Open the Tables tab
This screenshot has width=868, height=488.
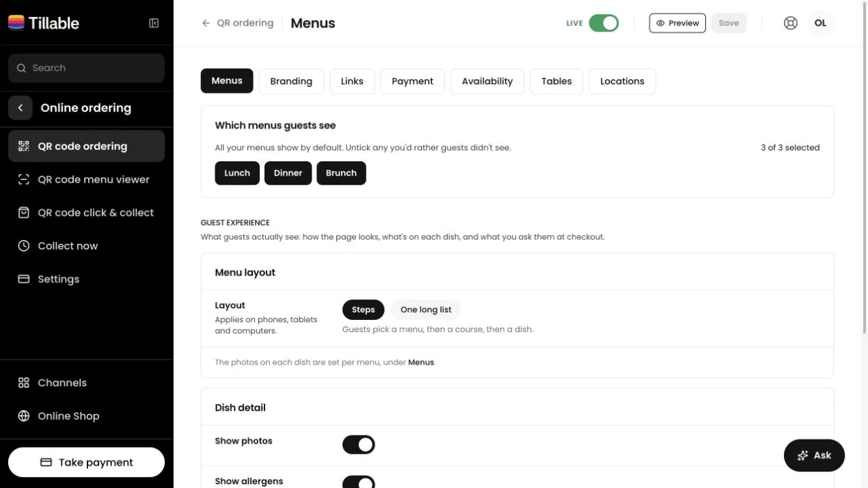click(557, 81)
